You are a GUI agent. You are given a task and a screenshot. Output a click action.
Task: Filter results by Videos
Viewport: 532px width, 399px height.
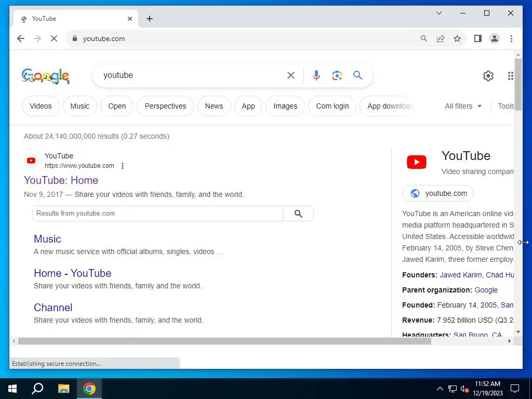click(41, 106)
